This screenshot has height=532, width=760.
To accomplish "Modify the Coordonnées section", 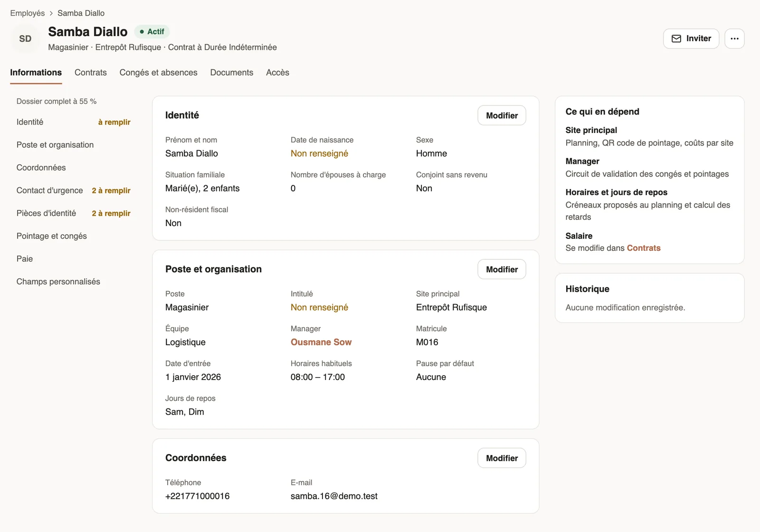I will click(502, 458).
